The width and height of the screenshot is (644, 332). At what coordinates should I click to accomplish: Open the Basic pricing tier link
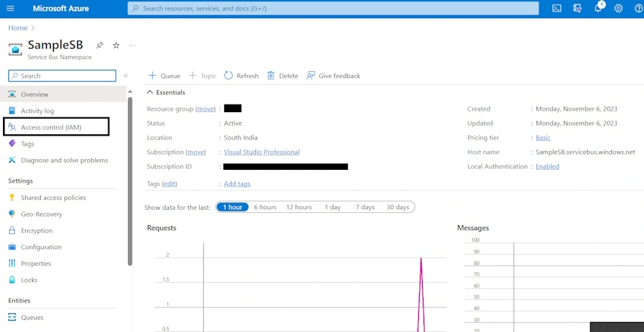(x=543, y=138)
